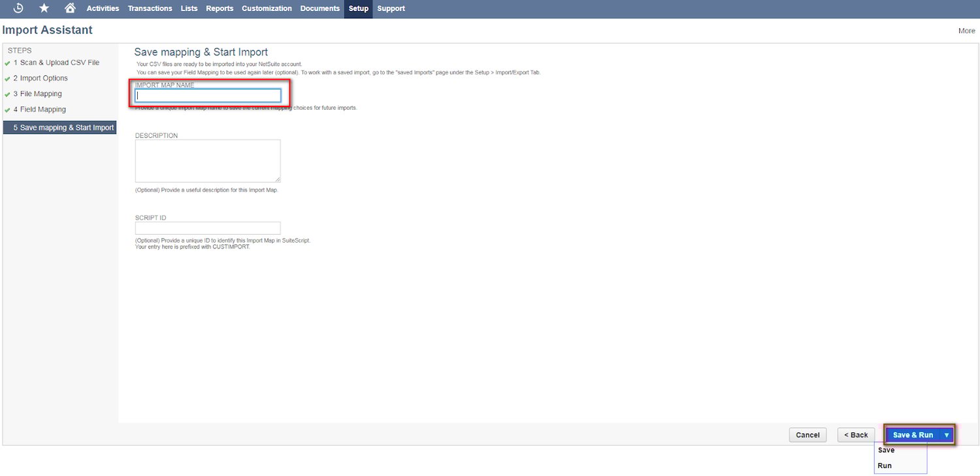
Task: Click the More link
Action: click(966, 30)
